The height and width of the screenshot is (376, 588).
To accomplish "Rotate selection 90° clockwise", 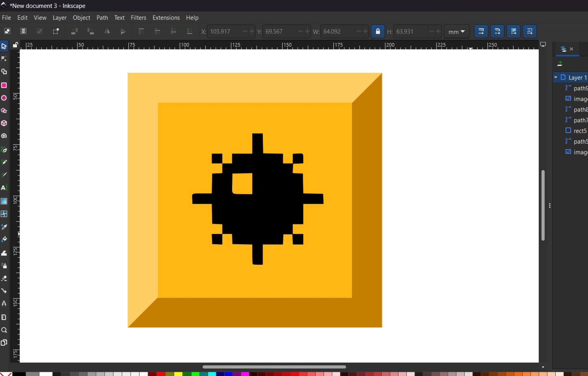I will (91, 31).
